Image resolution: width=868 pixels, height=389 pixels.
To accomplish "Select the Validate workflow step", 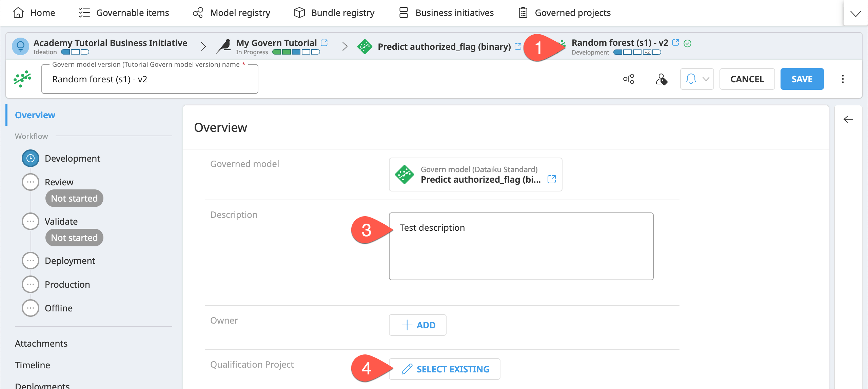I will click(x=61, y=221).
